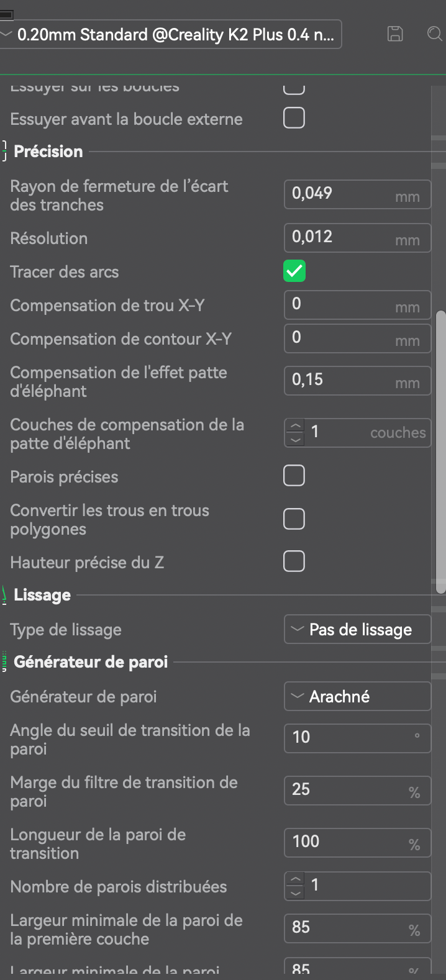Check Convertir les trous en trous polygones
The image size is (446, 980).
point(294,519)
